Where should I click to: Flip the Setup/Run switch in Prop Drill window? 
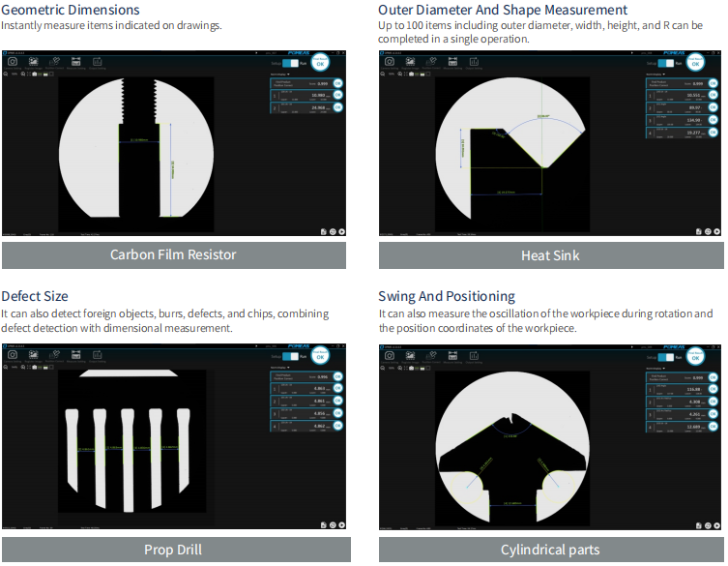[290, 357]
